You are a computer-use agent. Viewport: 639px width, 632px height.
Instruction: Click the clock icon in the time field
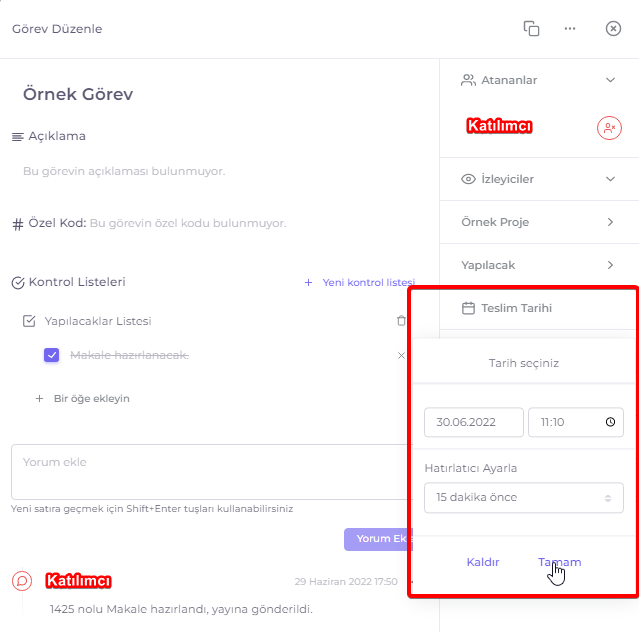coord(610,422)
